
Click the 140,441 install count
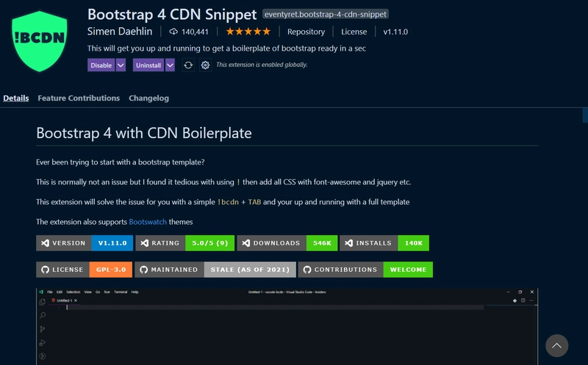195,32
